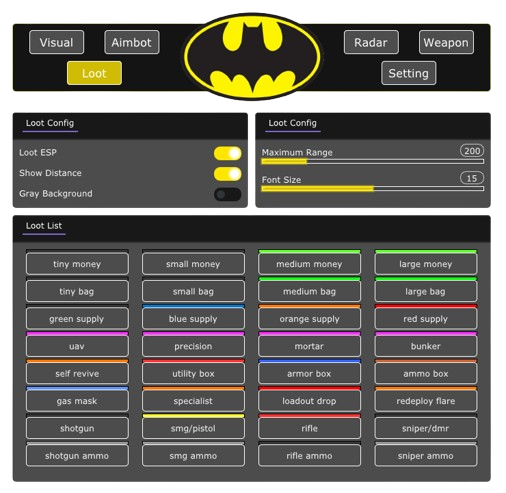The width and height of the screenshot is (506, 493).
Task: Toggle utility box loot
Action: [x=193, y=373]
